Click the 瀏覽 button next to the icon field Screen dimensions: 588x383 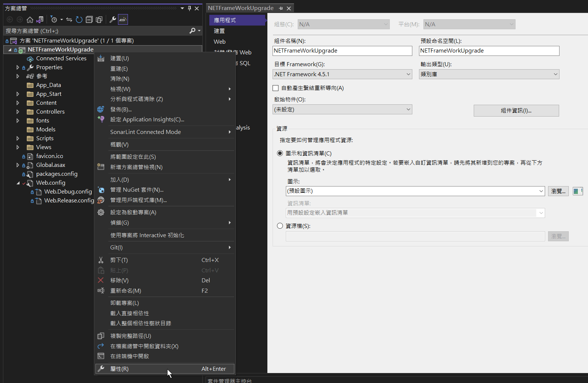coord(558,191)
